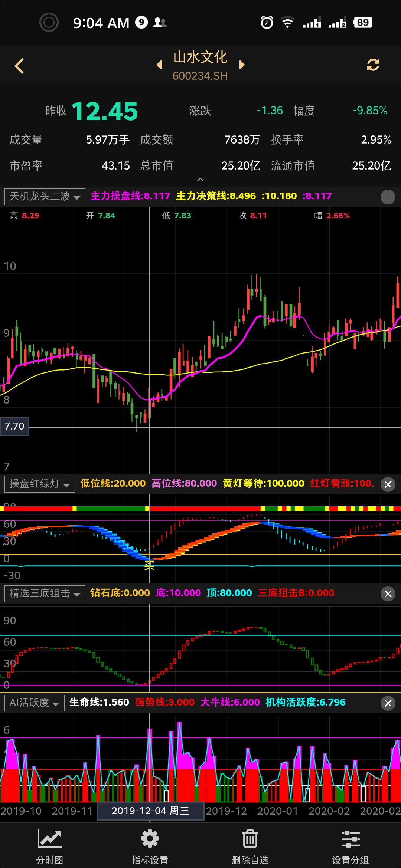Tap the back arrow icon
Image resolution: width=401 pixels, height=868 pixels.
(19, 66)
